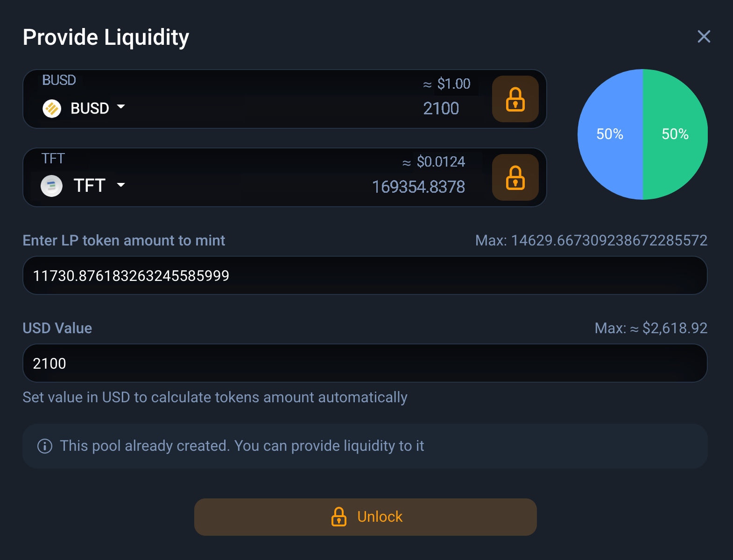Click the info icon in the pool notice
Image resolution: width=733 pixels, height=560 pixels.
pyautogui.click(x=45, y=446)
